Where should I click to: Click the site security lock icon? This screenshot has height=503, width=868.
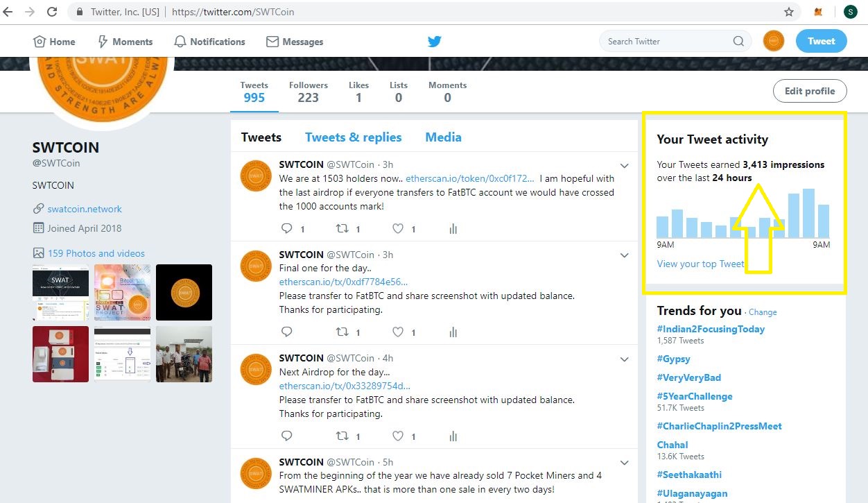click(80, 12)
